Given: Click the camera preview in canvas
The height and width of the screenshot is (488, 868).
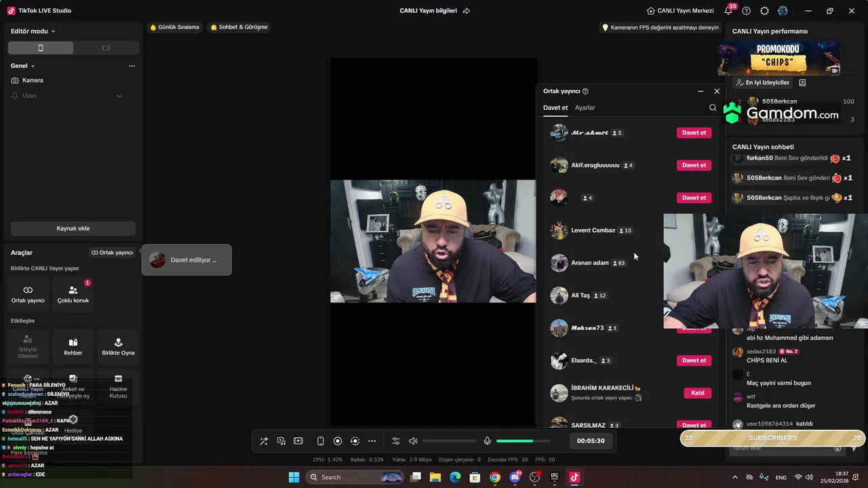Looking at the screenshot, I should point(433,241).
